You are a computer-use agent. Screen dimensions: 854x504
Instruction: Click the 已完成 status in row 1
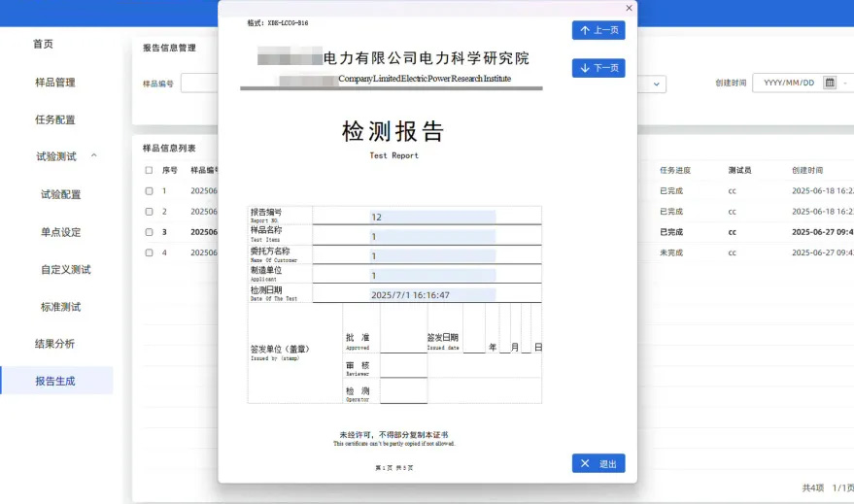click(x=671, y=191)
